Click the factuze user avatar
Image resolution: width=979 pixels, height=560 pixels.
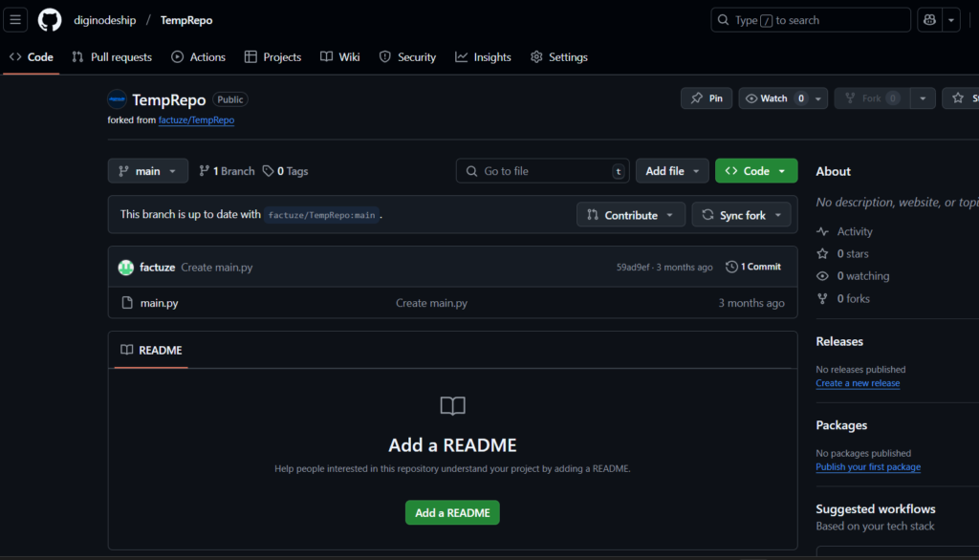pos(125,268)
